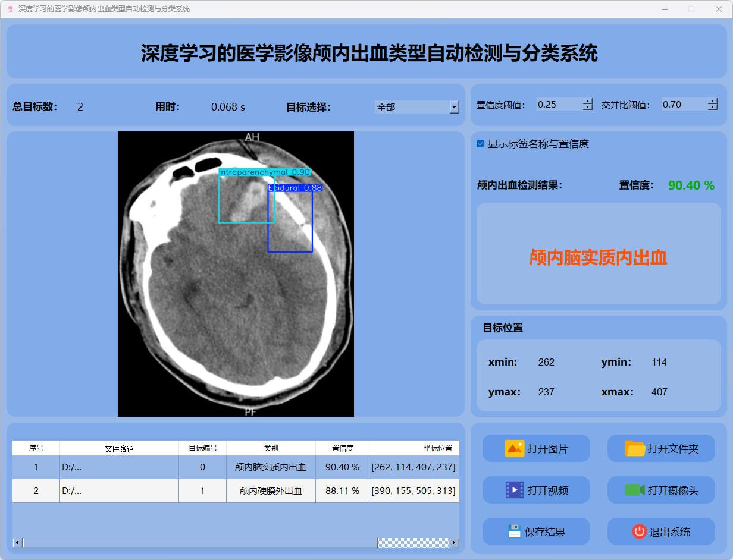The width and height of the screenshot is (733, 560).
Task: Click the 类别 column header
Action: pyautogui.click(x=271, y=448)
